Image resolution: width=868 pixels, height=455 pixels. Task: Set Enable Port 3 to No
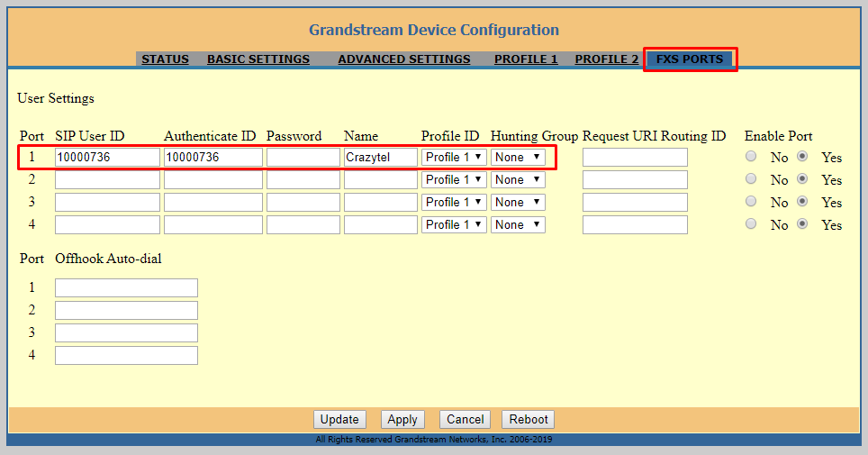tap(751, 202)
